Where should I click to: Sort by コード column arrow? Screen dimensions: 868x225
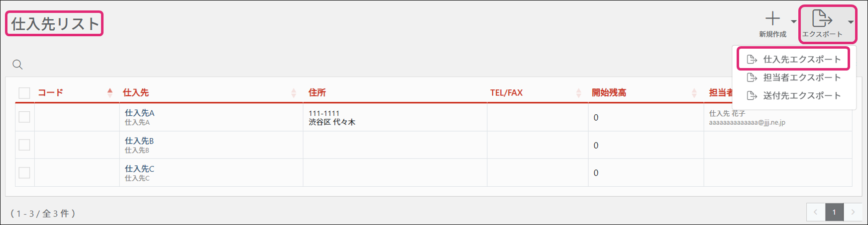(x=110, y=92)
